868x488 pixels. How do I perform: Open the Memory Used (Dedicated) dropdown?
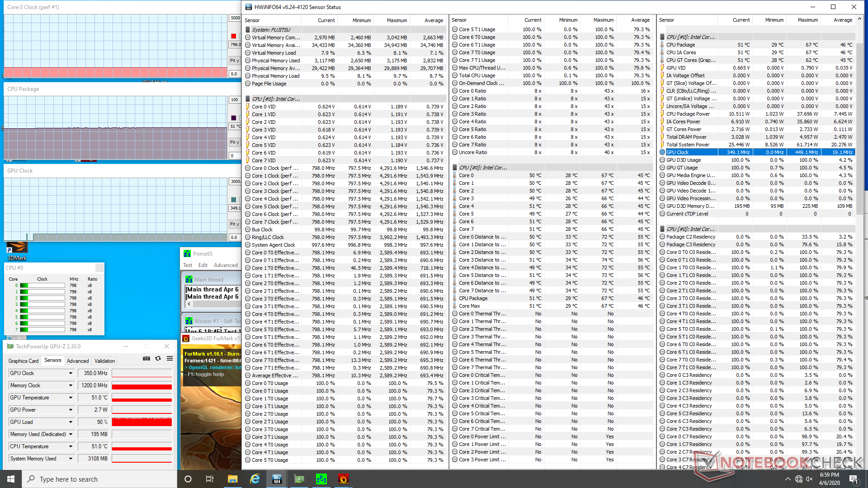pyautogui.click(x=71, y=434)
